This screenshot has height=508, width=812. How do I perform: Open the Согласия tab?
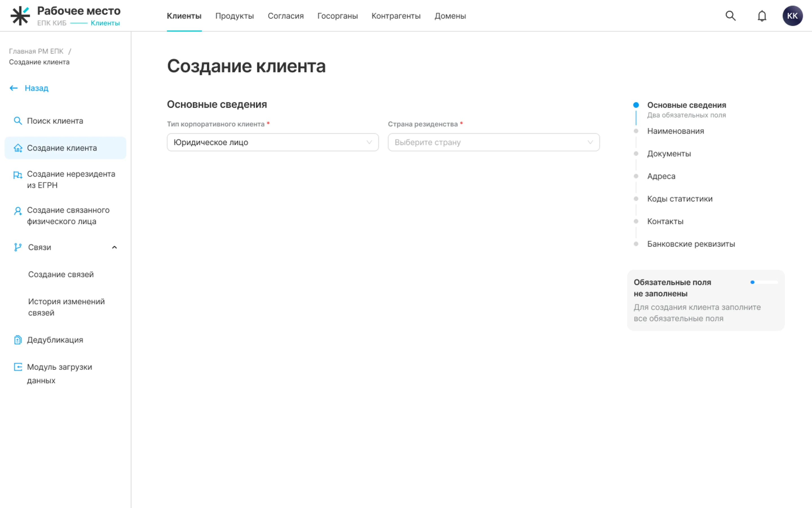pos(286,16)
